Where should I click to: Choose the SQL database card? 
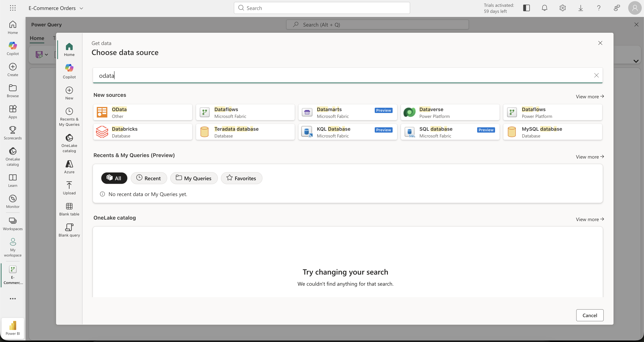(x=450, y=132)
